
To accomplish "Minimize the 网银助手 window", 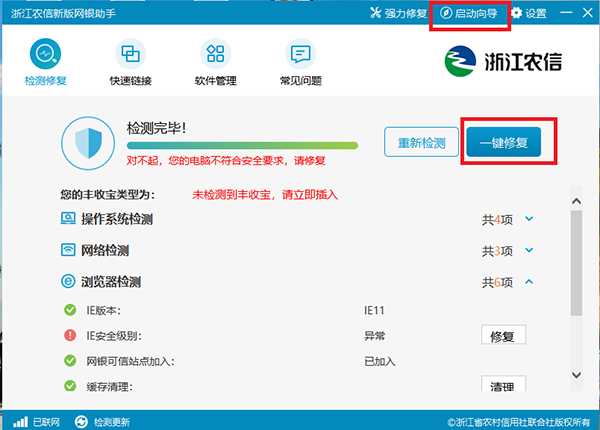I will tap(566, 13).
